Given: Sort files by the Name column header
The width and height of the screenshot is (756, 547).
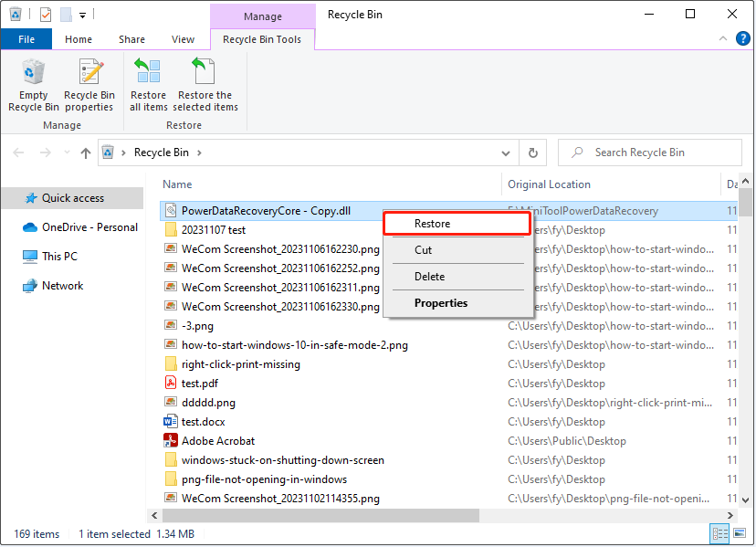Looking at the screenshot, I should click(177, 184).
